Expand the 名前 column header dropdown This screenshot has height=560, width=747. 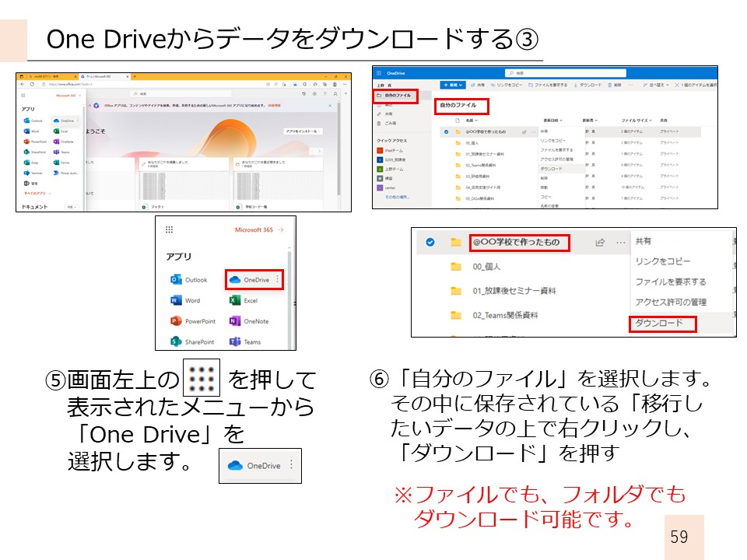click(x=472, y=120)
